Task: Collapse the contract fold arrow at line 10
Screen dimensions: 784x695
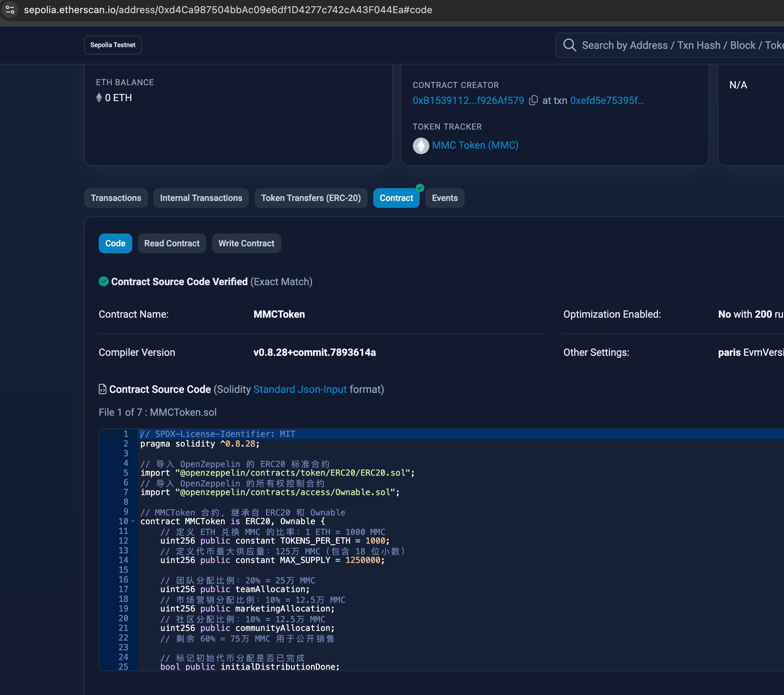Action: click(x=133, y=521)
